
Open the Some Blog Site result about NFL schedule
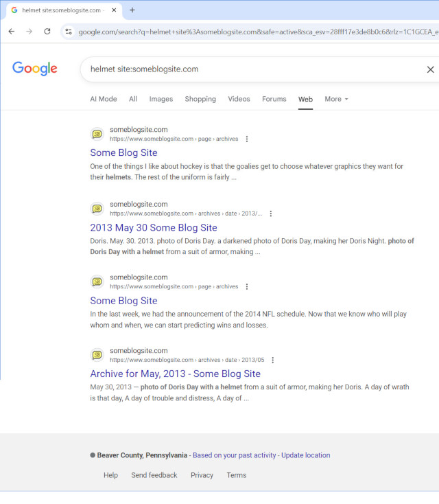coord(123,301)
